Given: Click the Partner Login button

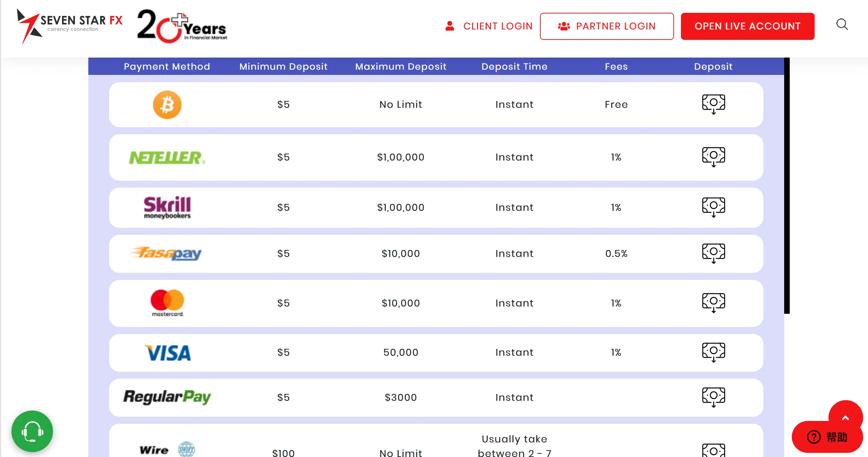Looking at the screenshot, I should (607, 26).
